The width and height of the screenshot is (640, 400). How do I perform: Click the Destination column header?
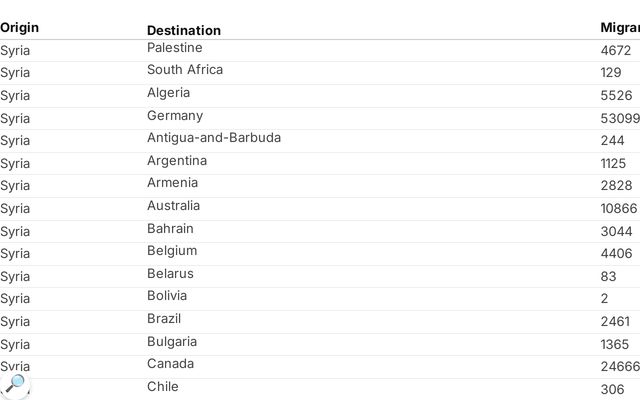coord(184,30)
